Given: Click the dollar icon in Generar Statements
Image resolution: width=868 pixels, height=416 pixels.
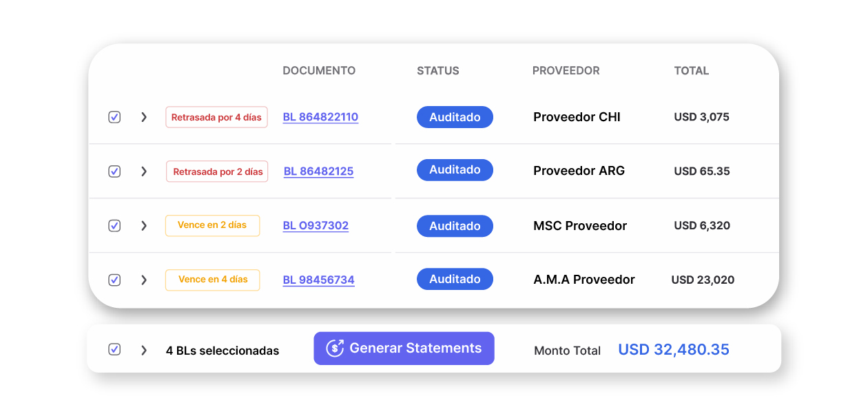Looking at the screenshot, I should 335,349.
